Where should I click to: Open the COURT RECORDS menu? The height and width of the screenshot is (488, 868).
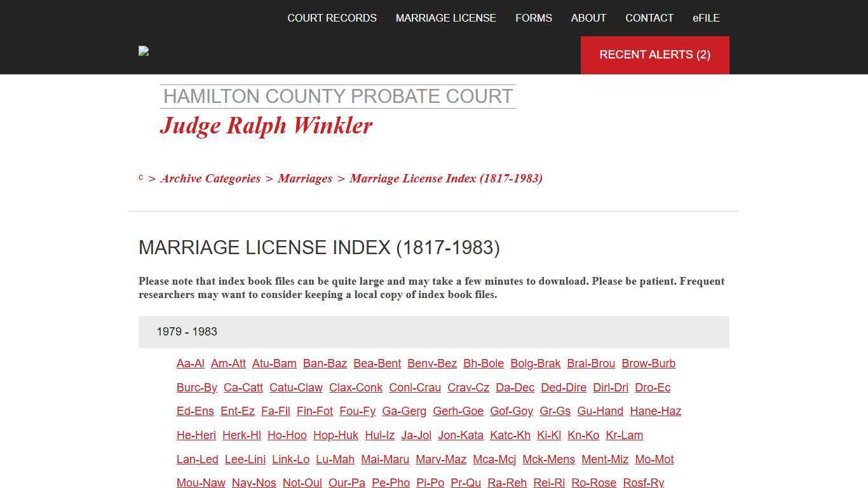coord(332,18)
